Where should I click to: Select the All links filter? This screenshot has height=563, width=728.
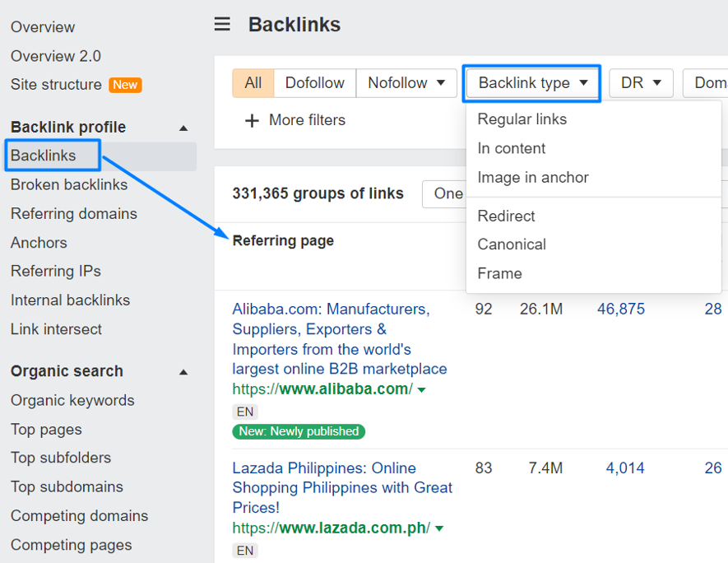[253, 83]
